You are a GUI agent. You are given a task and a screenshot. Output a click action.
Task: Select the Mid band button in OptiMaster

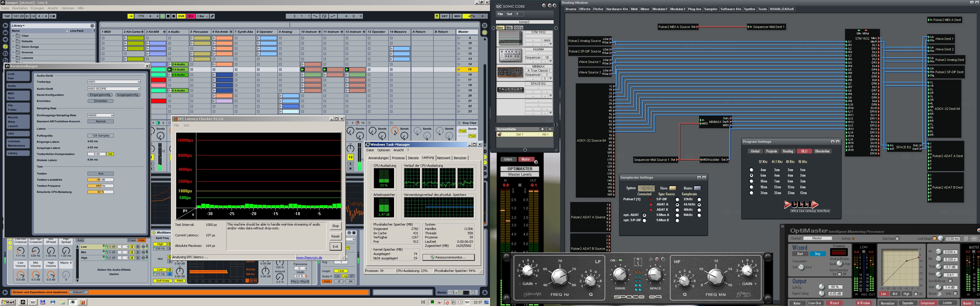(x=895, y=294)
